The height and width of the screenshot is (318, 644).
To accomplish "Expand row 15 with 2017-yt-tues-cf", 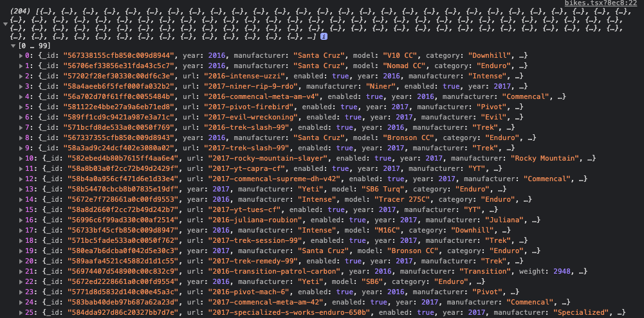I will click(21, 209).
